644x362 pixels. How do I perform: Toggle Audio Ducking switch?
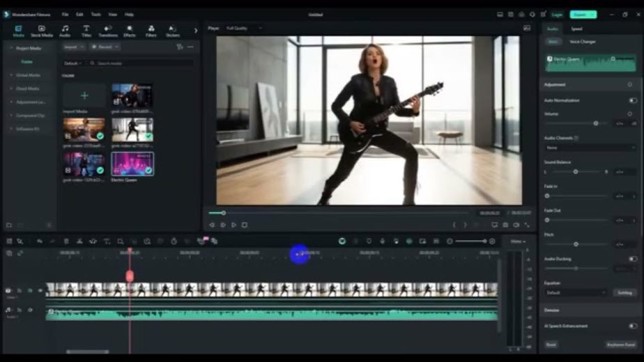click(633, 259)
